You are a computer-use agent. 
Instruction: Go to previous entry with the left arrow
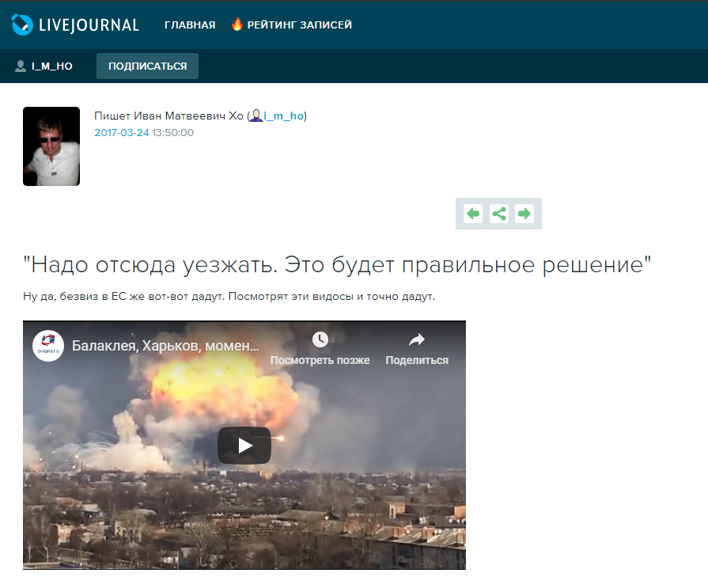(473, 214)
